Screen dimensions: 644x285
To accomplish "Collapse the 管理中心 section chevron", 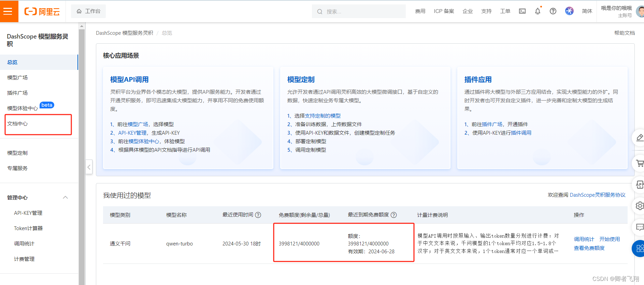I will (x=66, y=197).
